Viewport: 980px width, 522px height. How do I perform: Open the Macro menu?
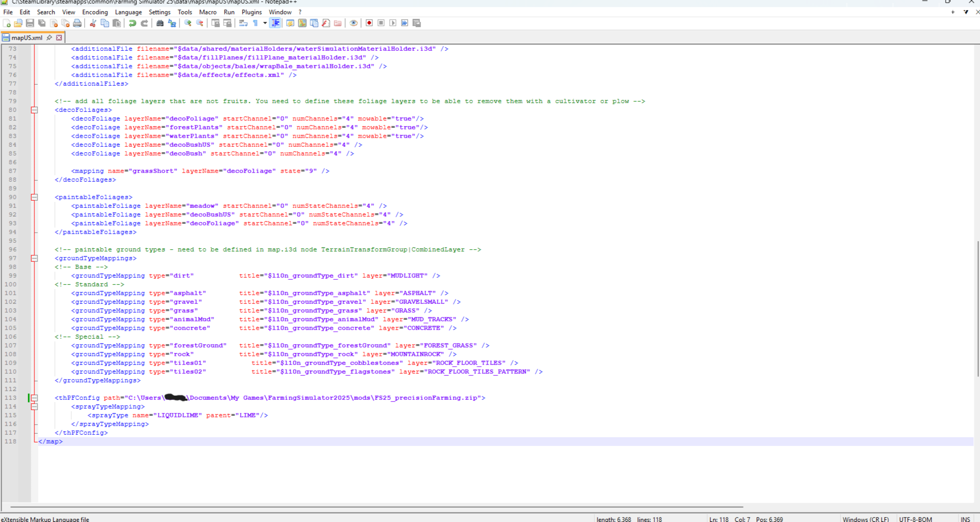(x=208, y=12)
